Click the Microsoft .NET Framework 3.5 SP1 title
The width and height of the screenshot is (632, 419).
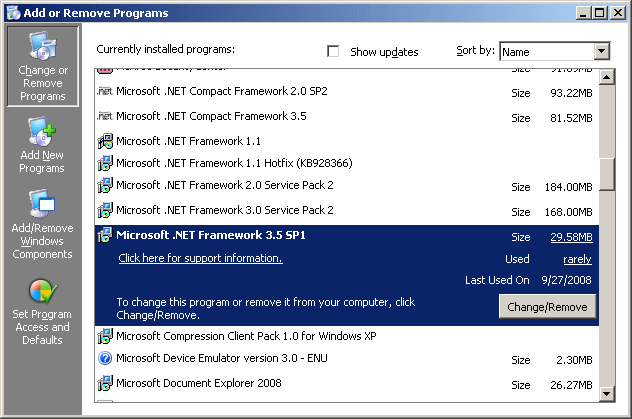coord(211,235)
